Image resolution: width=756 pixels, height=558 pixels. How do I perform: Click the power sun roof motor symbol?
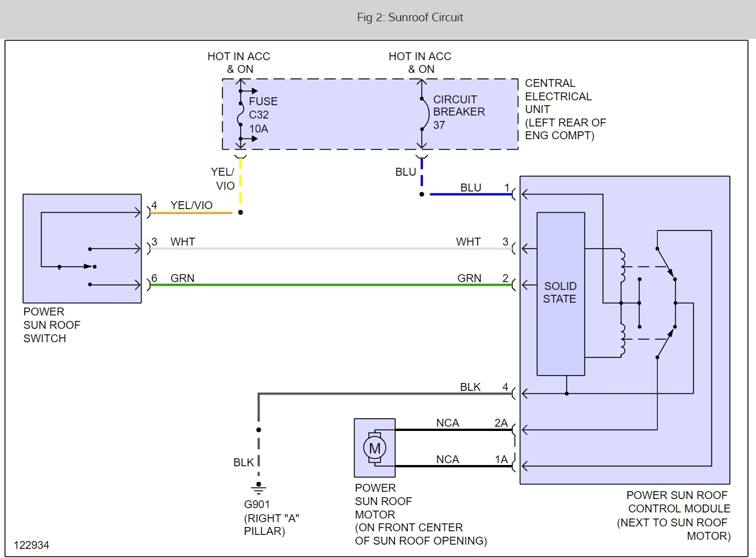click(374, 449)
